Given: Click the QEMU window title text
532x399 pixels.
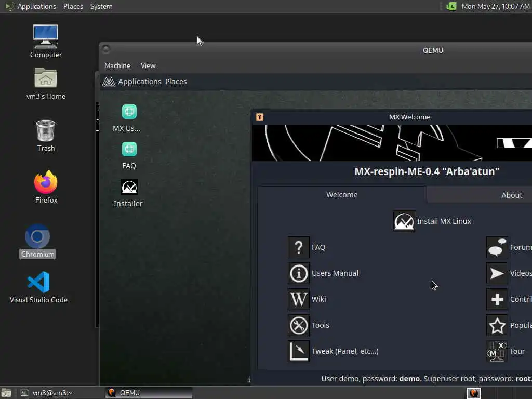Looking at the screenshot, I should coord(433,50).
